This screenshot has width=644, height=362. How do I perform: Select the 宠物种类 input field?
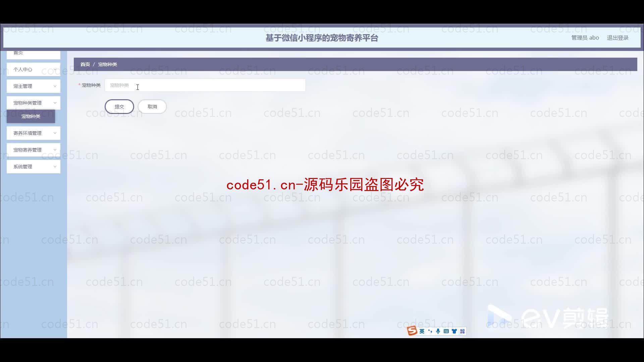click(x=205, y=85)
